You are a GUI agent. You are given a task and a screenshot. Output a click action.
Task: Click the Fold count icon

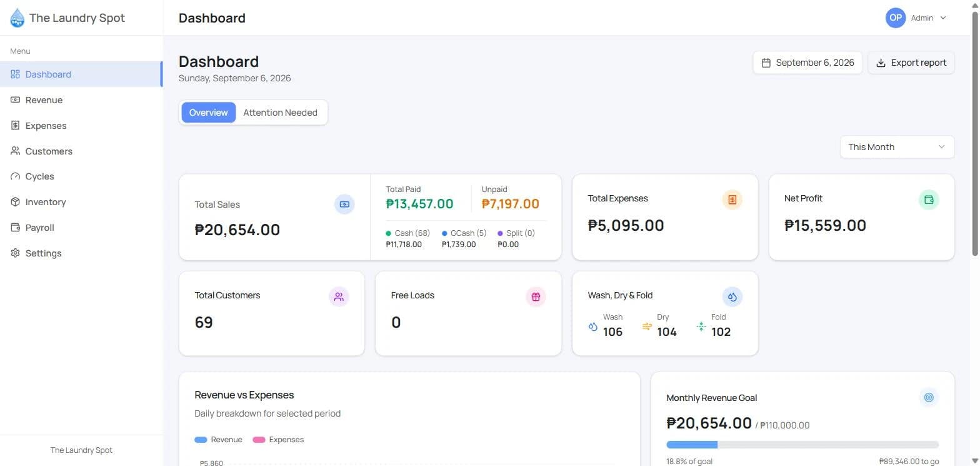[701, 327]
